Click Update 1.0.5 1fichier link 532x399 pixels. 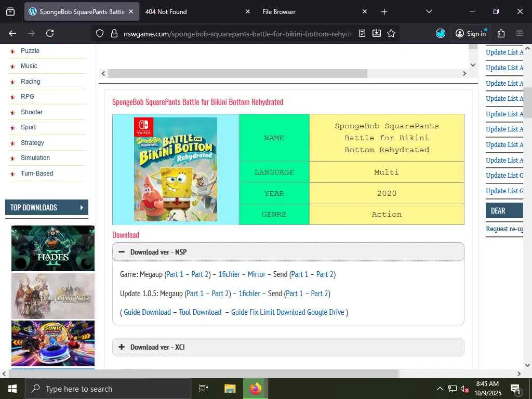click(x=249, y=293)
